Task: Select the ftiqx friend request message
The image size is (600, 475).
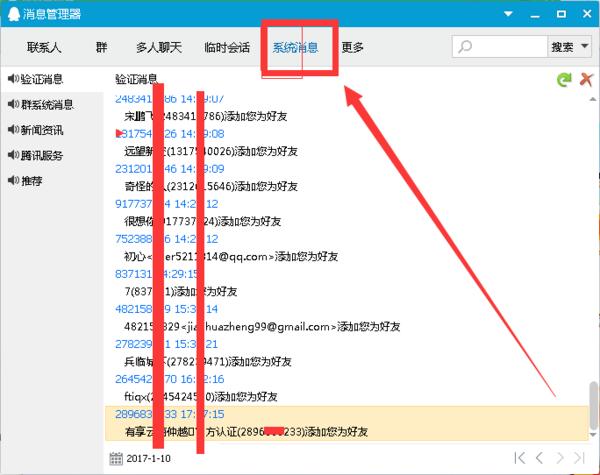Action: tap(201, 397)
